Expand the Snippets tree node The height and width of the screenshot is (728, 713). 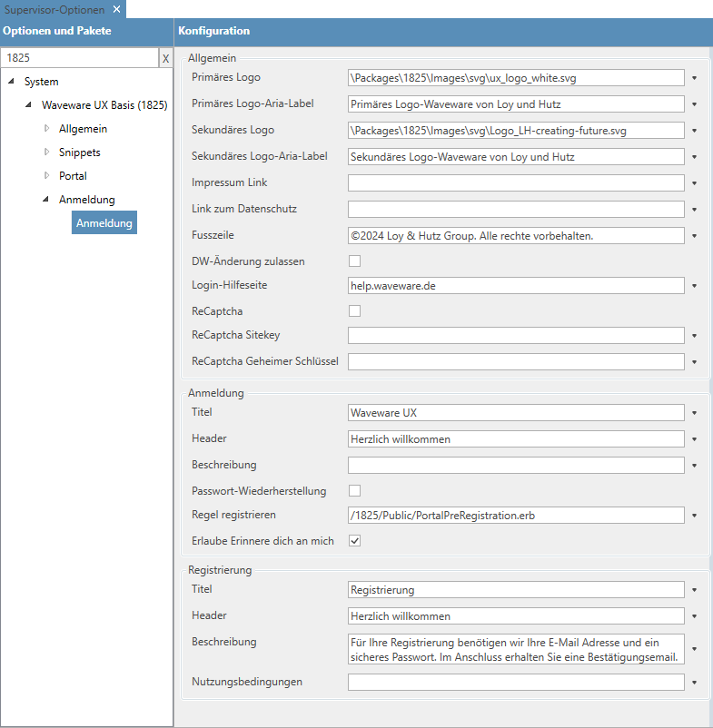click(46, 152)
